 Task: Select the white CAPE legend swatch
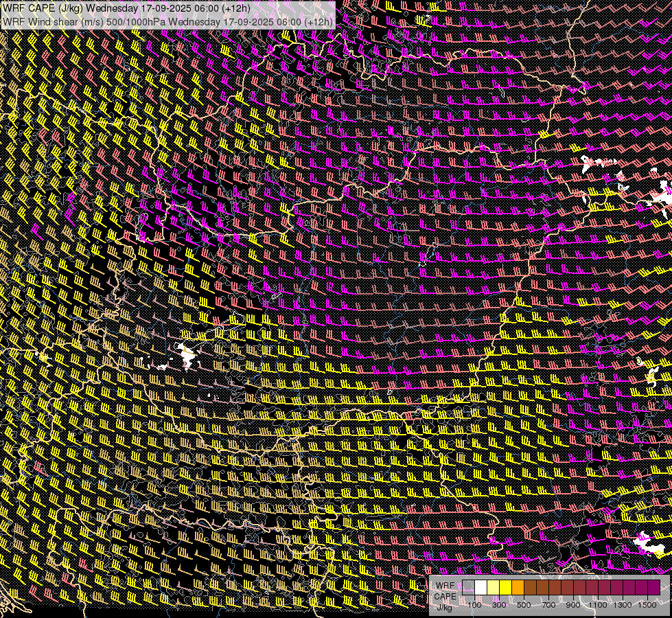(481, 588)
